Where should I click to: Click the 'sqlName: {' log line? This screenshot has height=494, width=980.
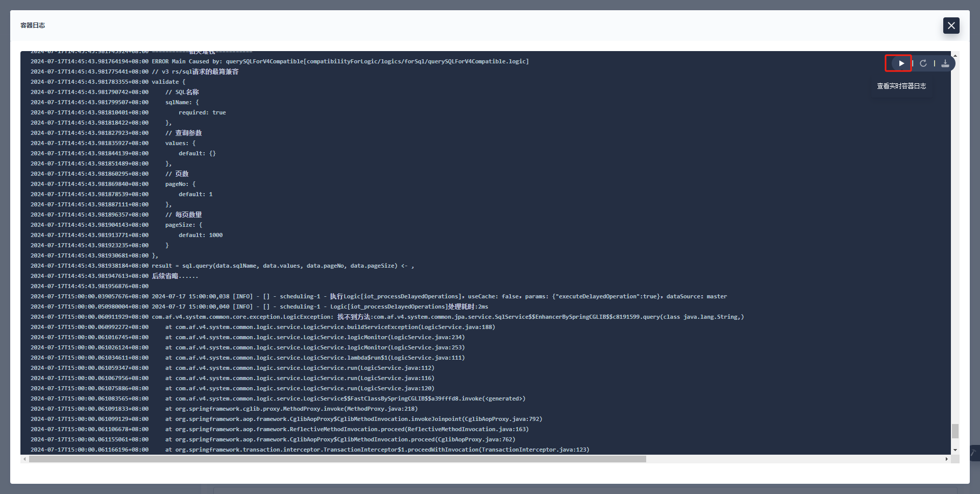(114, 102)
